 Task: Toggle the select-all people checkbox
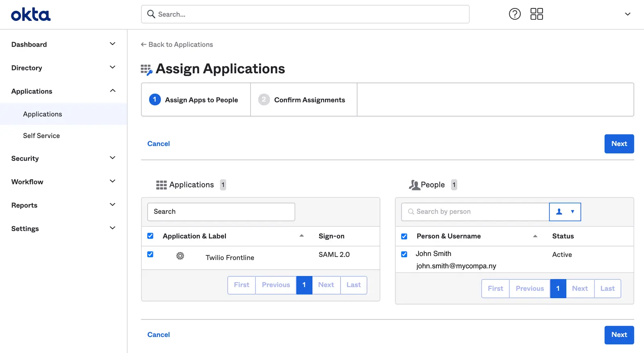404,236
